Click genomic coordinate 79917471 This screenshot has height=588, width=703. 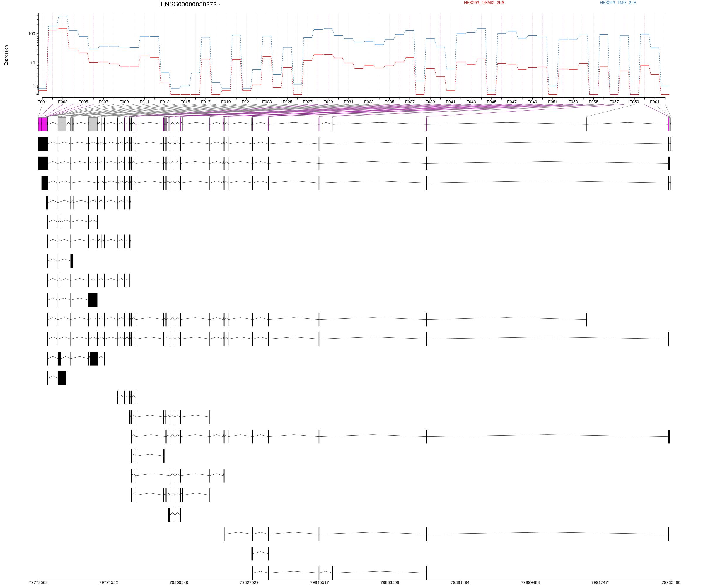point(600,582)
